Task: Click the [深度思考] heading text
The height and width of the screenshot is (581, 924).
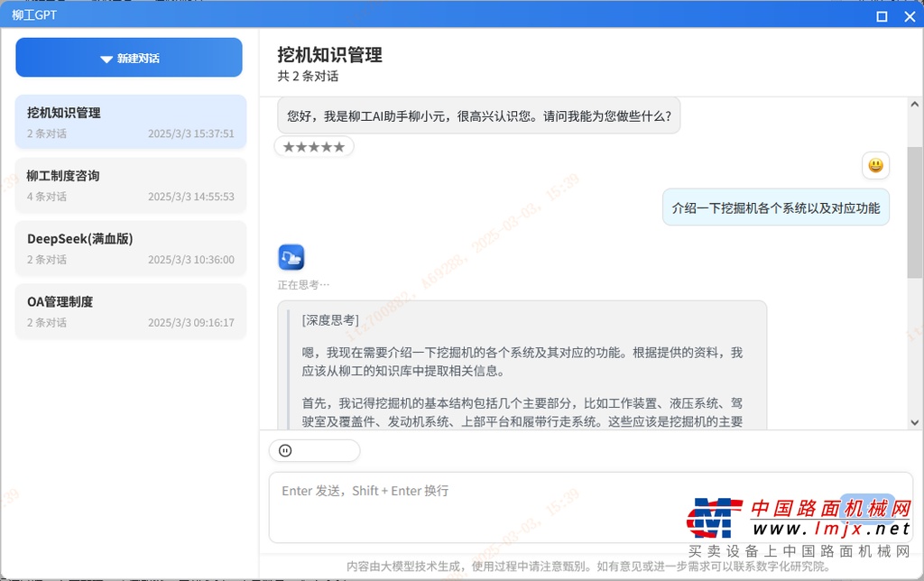Action: pyautogui.click(x=330, y=320)
